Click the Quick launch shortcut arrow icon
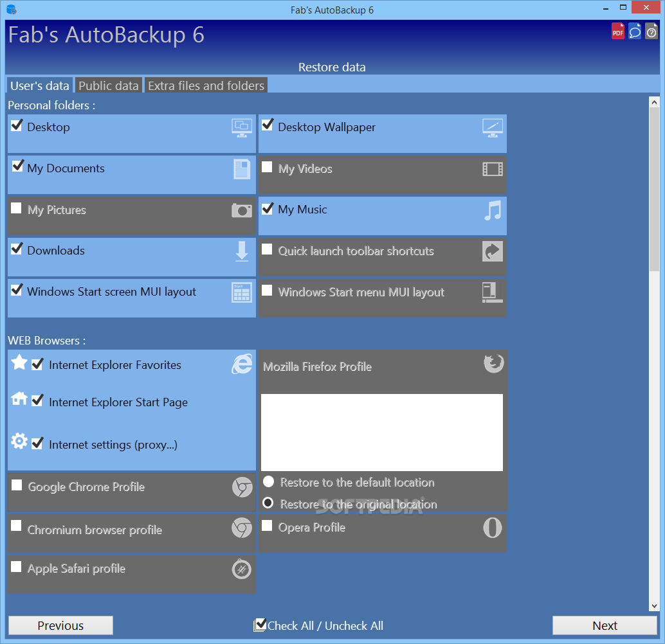 pos(493,251)
